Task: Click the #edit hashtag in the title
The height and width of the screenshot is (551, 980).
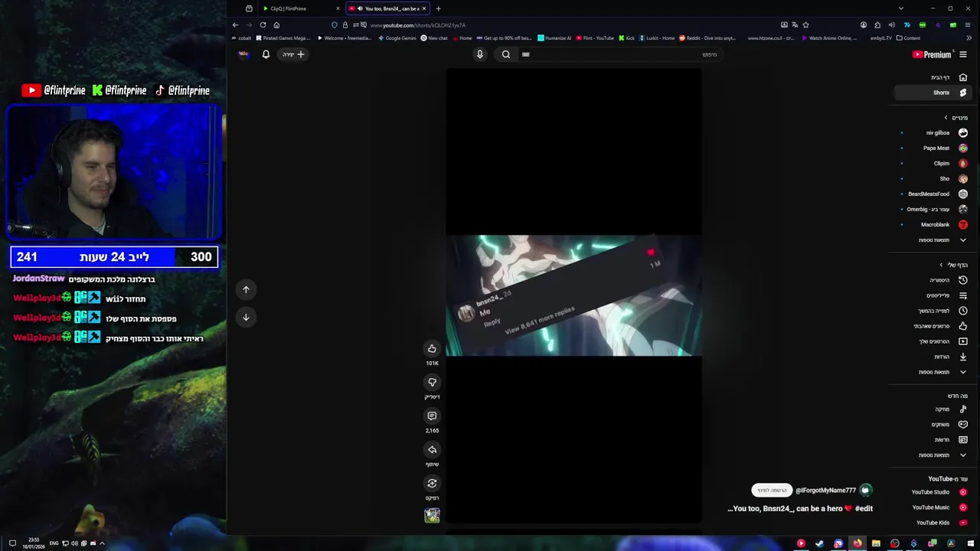Action: click(864, 508)
